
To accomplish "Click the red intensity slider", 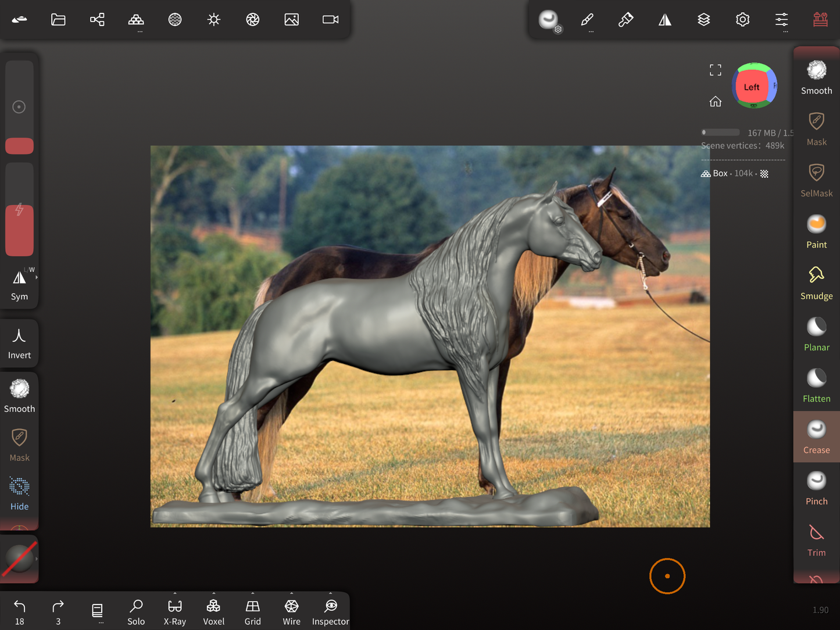I will (x=19, y=230).
